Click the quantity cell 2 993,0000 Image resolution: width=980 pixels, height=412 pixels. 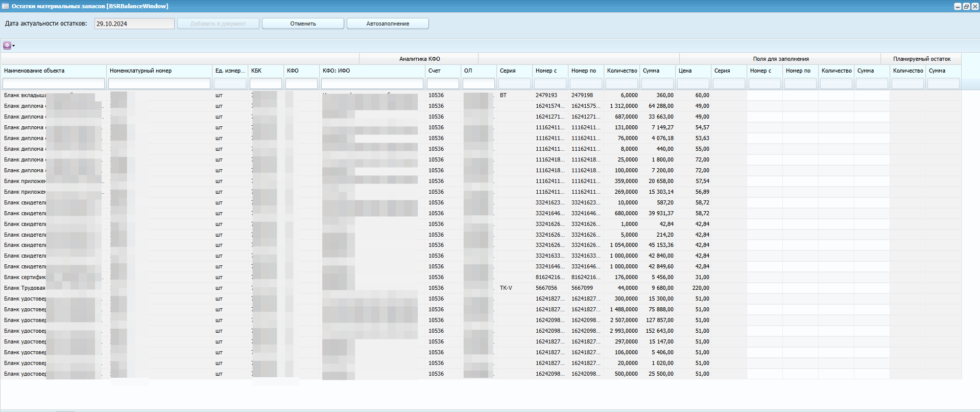click(x=624, y=331)
